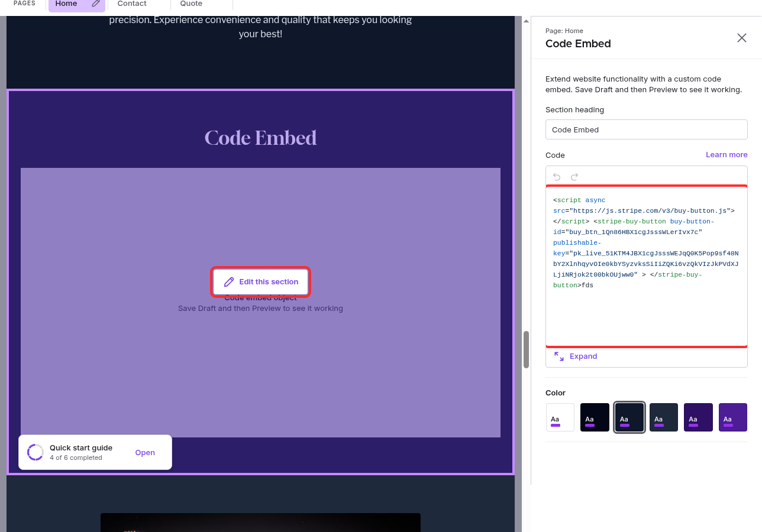Click the 'Save Draft and then Preview' placeholder text
The height and width of the screenshot is (532, 762).
pyautogui.click(x=260, y=309)
